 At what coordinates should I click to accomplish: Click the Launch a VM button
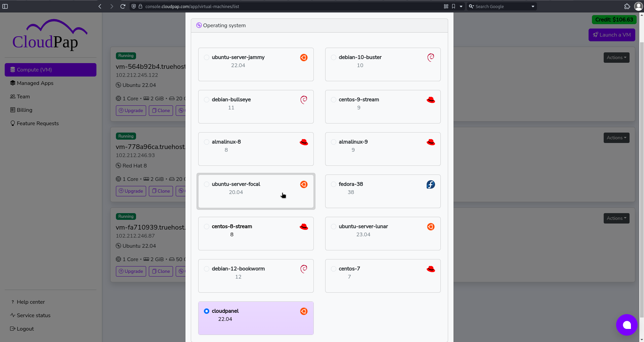pos(611,35)
